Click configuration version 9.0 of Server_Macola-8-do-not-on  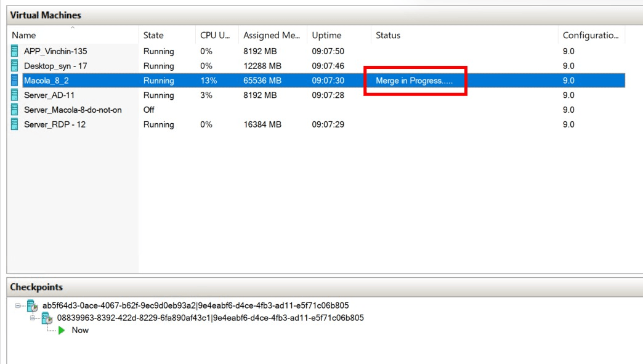coord(568,110)
